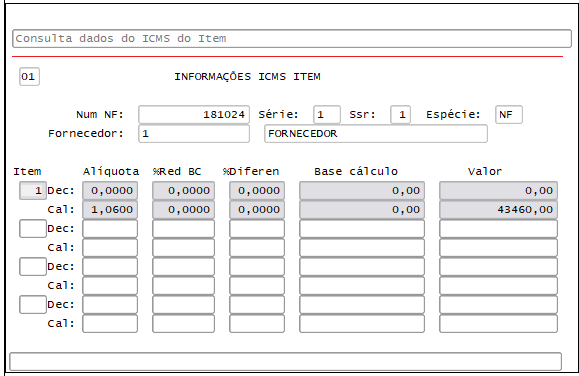The image size is (579, 376).
Task: Click the 'Série:' label
Action: point(278,114)
